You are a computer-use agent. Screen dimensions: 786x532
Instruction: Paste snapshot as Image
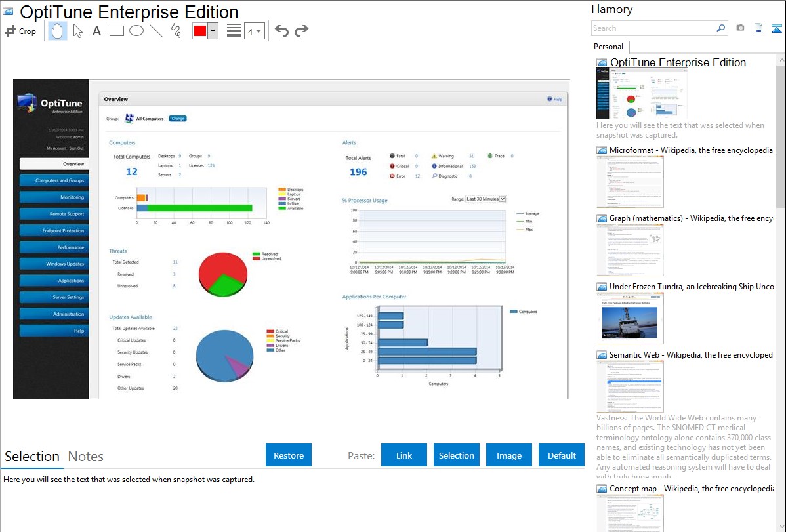[509, 455]
